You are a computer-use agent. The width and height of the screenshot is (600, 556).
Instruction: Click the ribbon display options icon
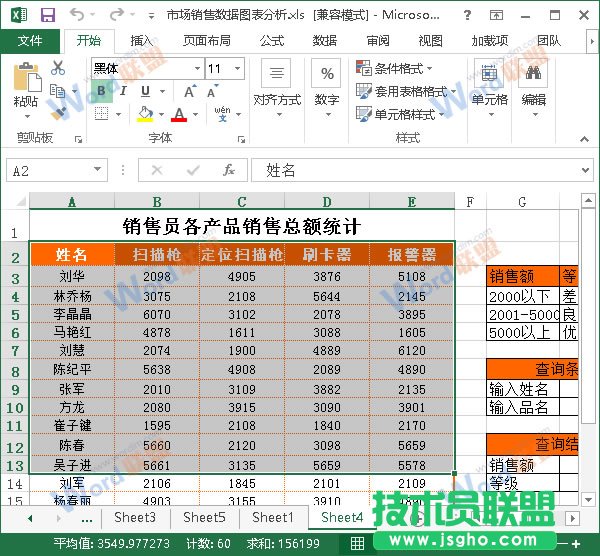(496, 15)
